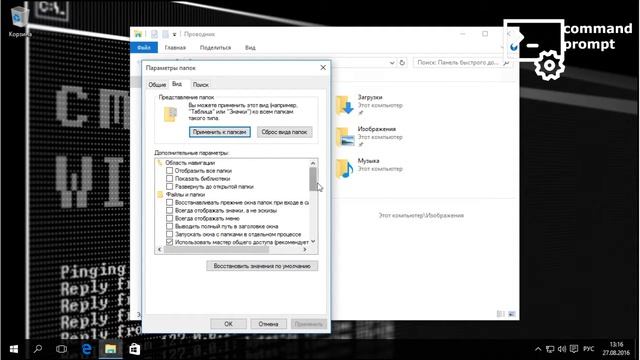The height and width of the screenshot is (360, 640).
Task: Click the properties icon in quick access toolbar
Action: click(x=154, y=34)
